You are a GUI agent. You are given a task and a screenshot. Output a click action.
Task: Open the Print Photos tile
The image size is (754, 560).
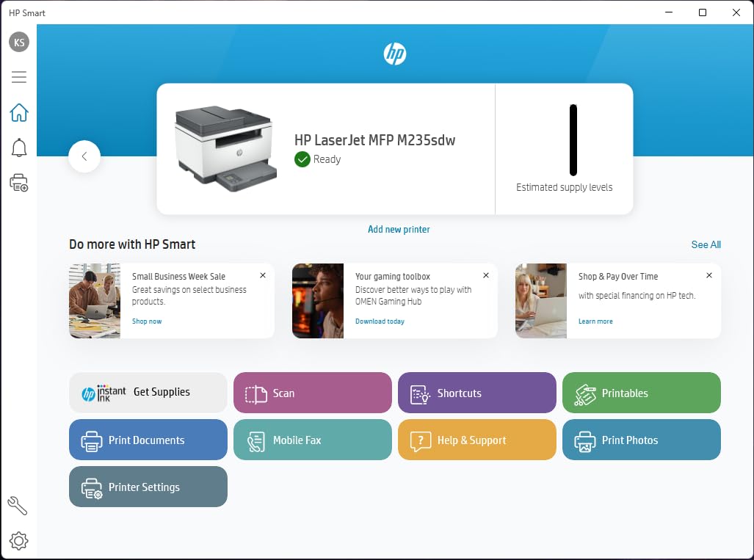(x=642, y=440)
